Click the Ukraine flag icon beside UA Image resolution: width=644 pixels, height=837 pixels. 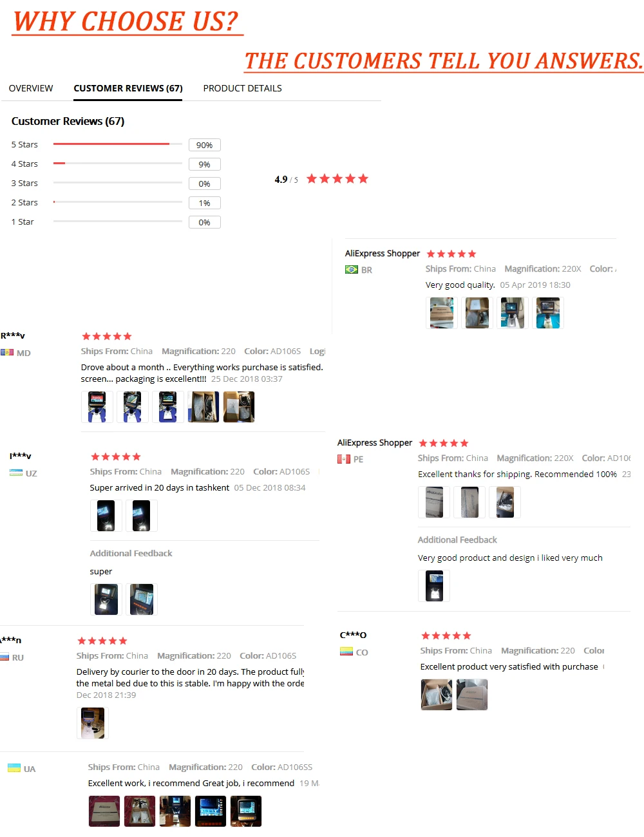[x=14, y=768]
